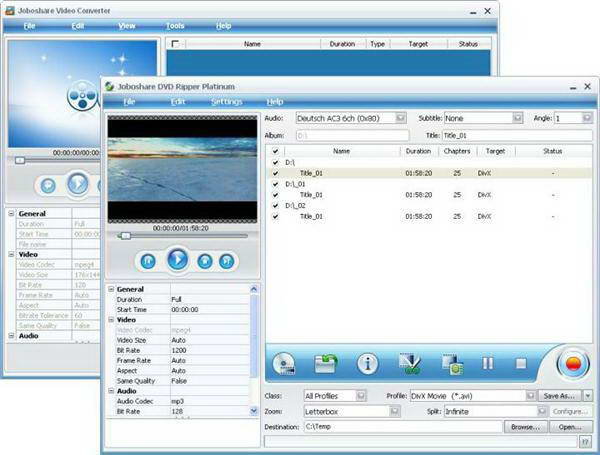This screenshot has width=600, height=455.
Task: Open Settings menu in DVD Ripper
Action: click(x=226, y=101)
